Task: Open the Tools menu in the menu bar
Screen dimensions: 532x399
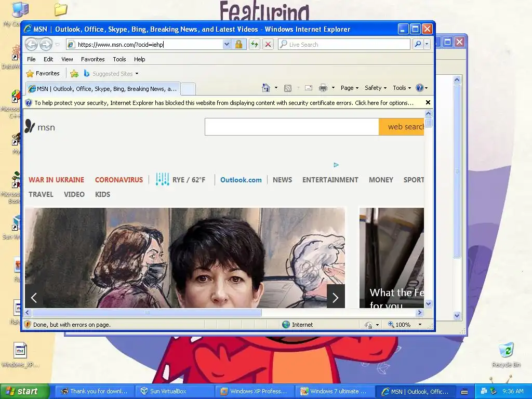Action: (119, 59)
